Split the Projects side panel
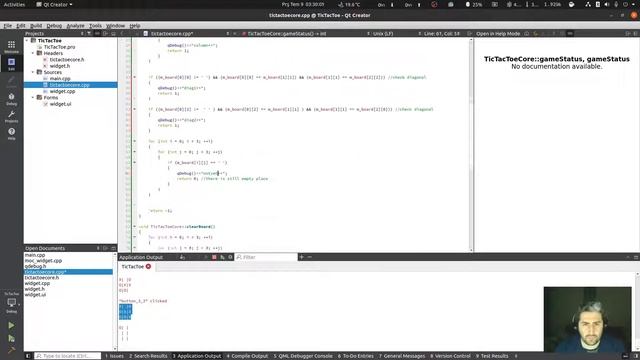Image resolution: width=640 pixels, height=360 pixels. [105, 33]
